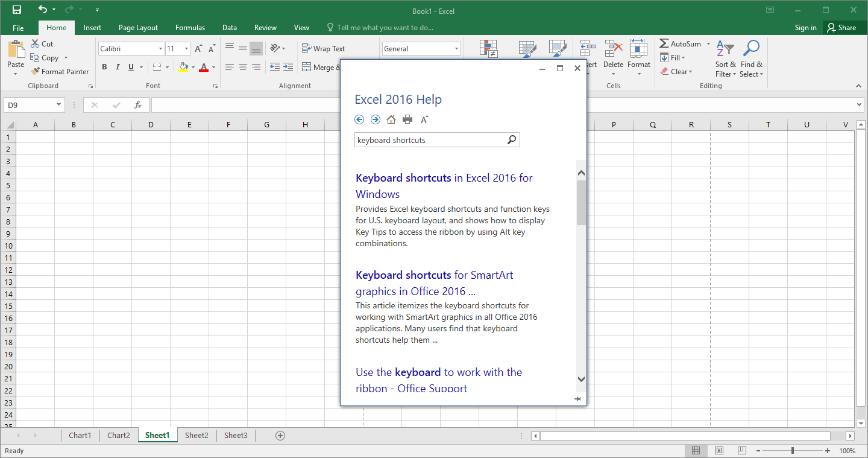868x458 pixels.
Task: Cut the selection with the scissors icon
Action: [36, 43]
